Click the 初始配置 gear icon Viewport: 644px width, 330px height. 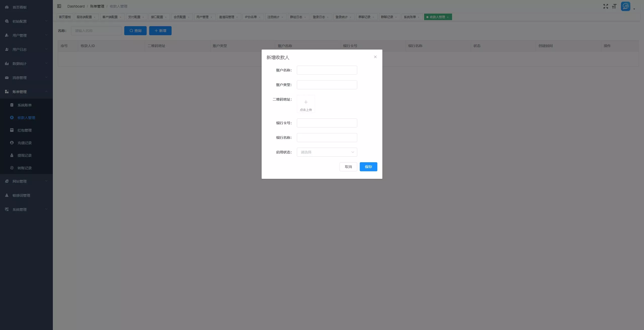pos(7,21)
